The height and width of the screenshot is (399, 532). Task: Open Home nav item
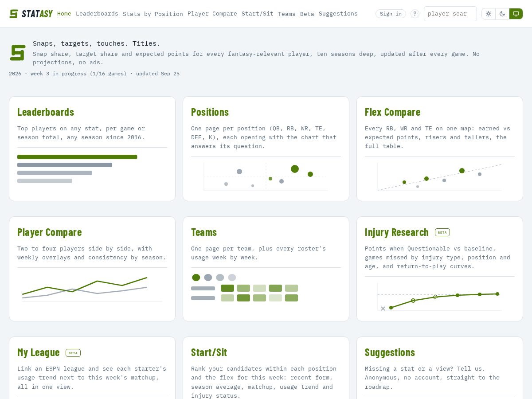click(x=64, y=14)
